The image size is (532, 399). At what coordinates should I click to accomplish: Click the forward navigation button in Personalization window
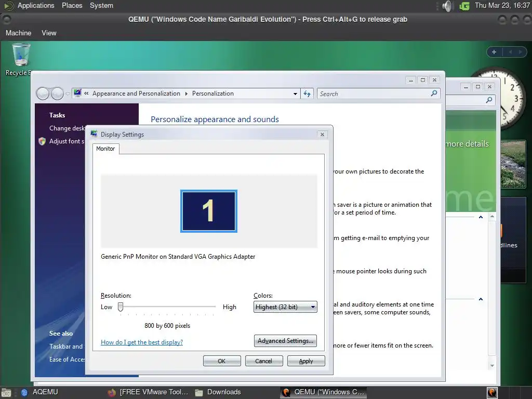click(57, 94)
